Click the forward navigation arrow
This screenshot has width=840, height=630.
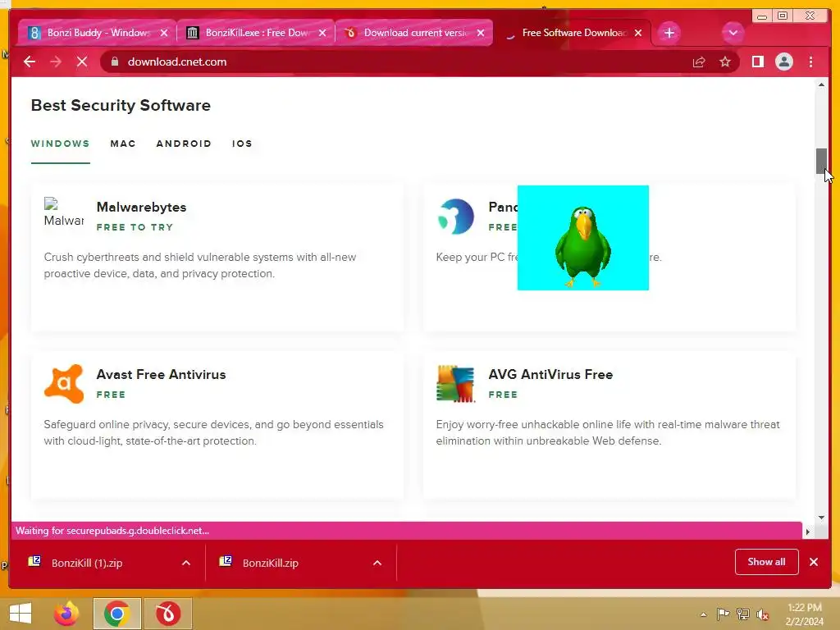[x=56, y=62]
